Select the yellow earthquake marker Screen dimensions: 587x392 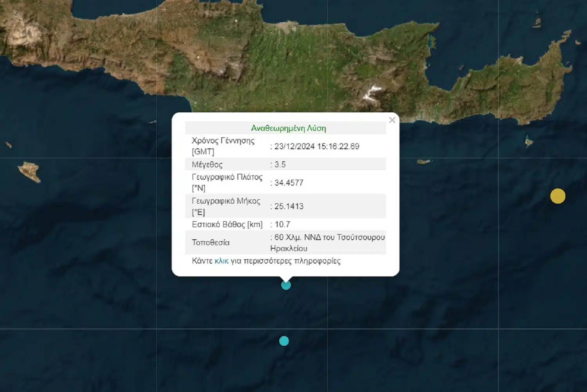[558, 196]
